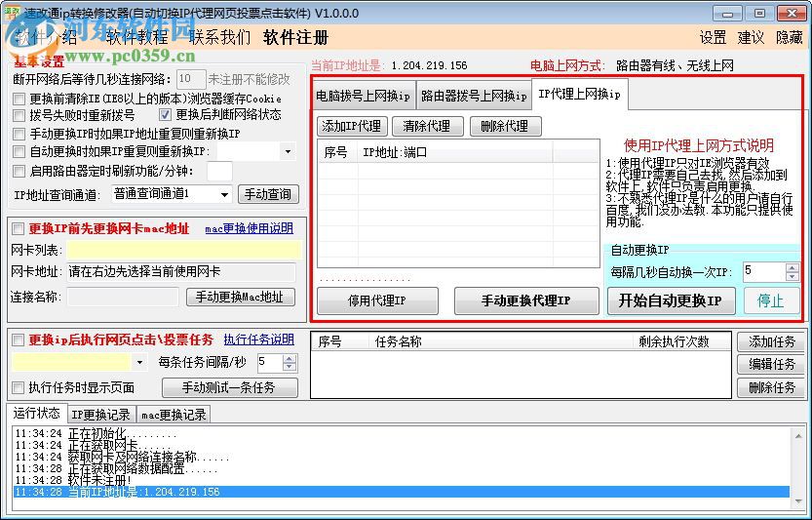Click the 停止 button

click(x=771, y=300)
